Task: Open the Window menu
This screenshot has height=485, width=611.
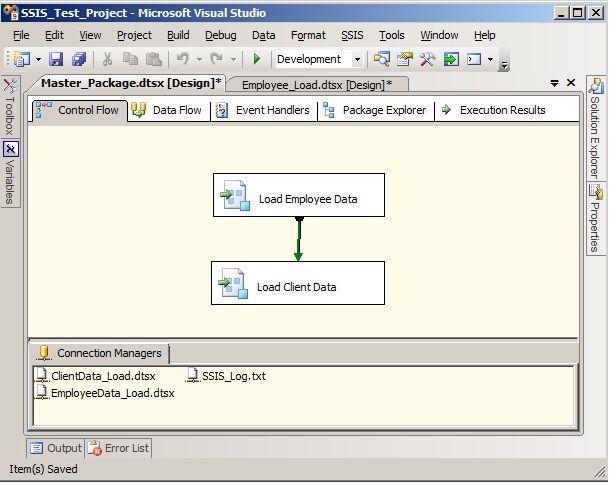Action: coord(439,35)
